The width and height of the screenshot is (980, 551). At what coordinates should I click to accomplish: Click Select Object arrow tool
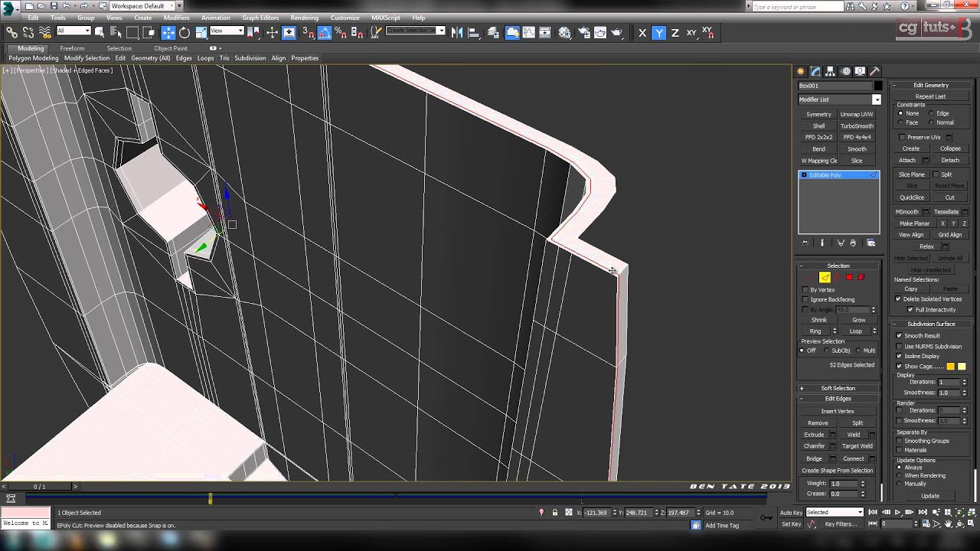tap(99, 32)
